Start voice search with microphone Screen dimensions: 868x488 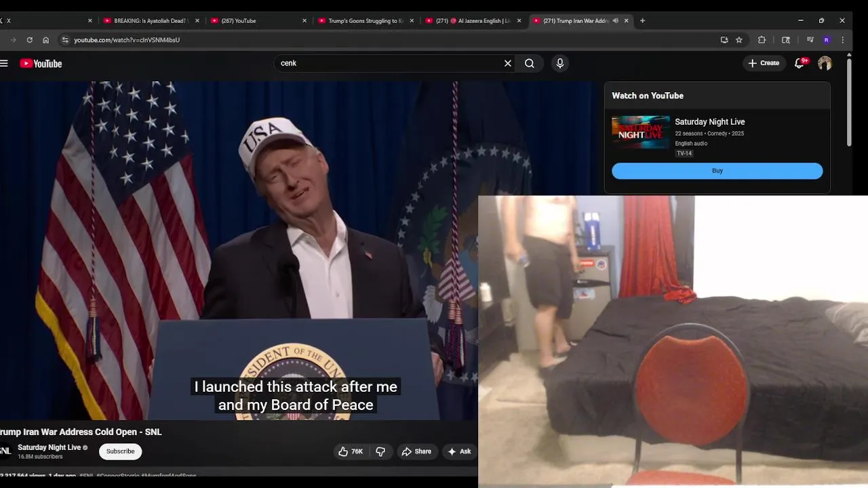tap(559, 63)
